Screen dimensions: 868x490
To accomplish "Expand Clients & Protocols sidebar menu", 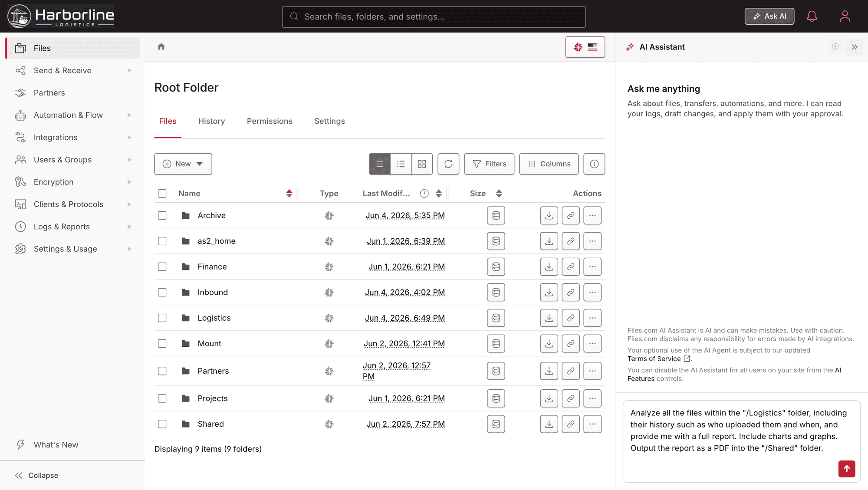I will 72,204.
